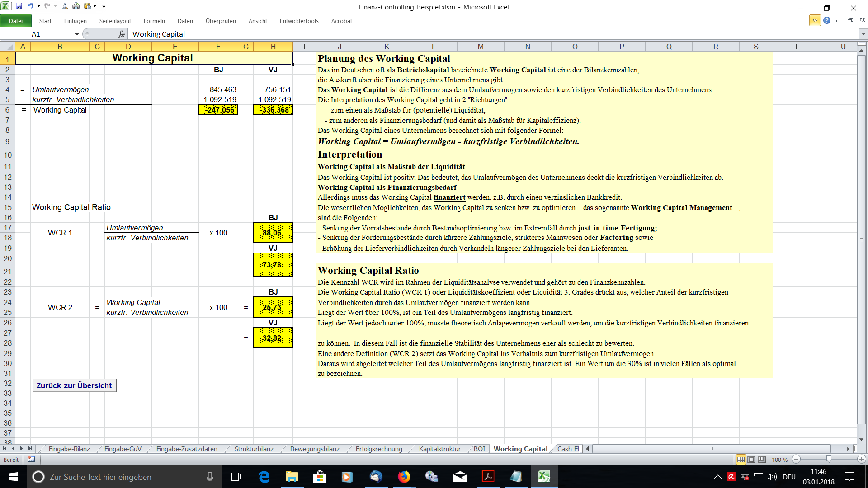The image size is (868, 488).
Task: Select the WCR 1 result cell 88,06
Action: [273, 233]
